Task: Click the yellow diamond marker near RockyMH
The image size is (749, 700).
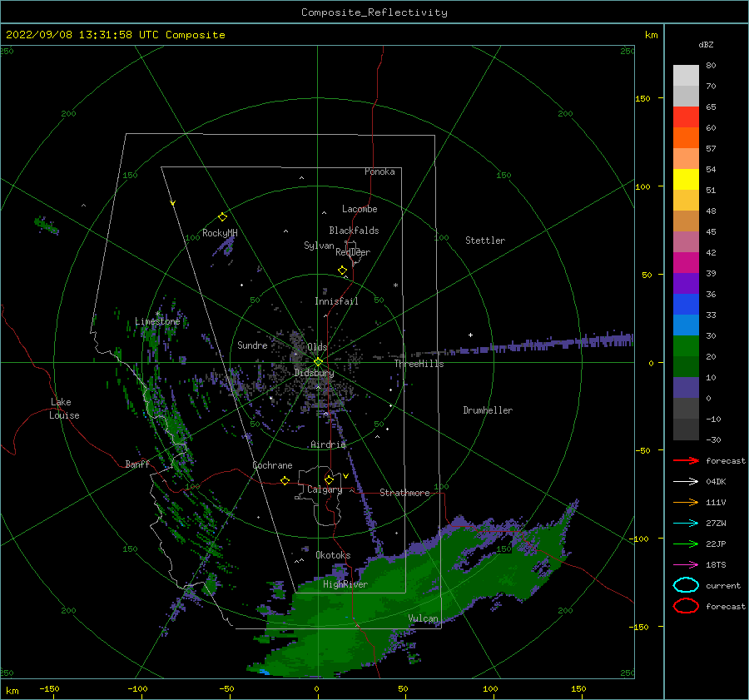Action: 222,217
